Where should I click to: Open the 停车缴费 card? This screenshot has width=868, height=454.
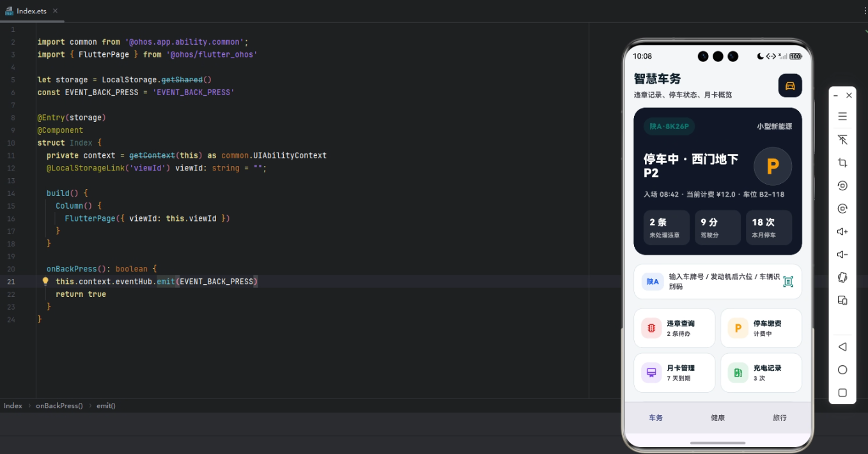click(761, 328)
